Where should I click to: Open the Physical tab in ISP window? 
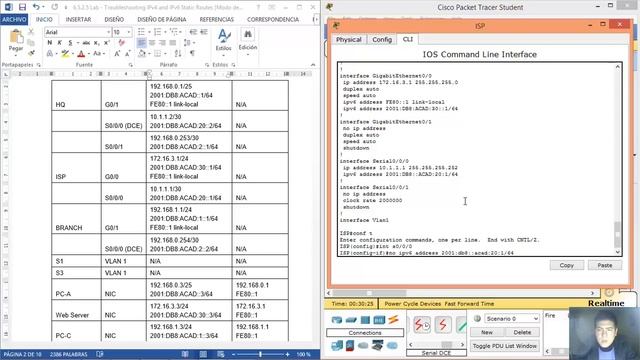tap(349, 39)
